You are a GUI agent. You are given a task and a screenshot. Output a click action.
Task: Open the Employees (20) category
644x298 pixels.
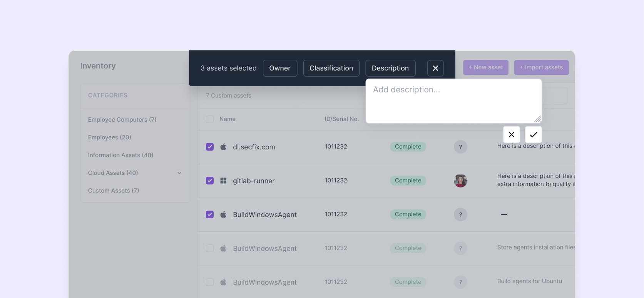(x=110, y=137)
